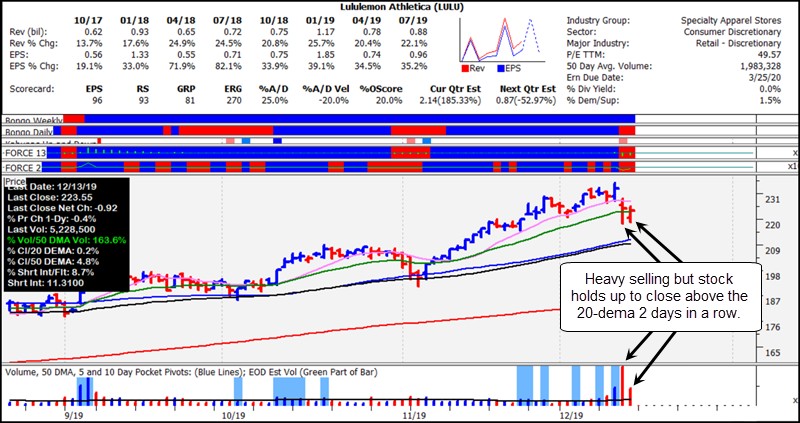This screenshot has height=423, width=800.
Task: Click the % Shrt Int/Flt: 8.7% line
Action: [51, 272]
